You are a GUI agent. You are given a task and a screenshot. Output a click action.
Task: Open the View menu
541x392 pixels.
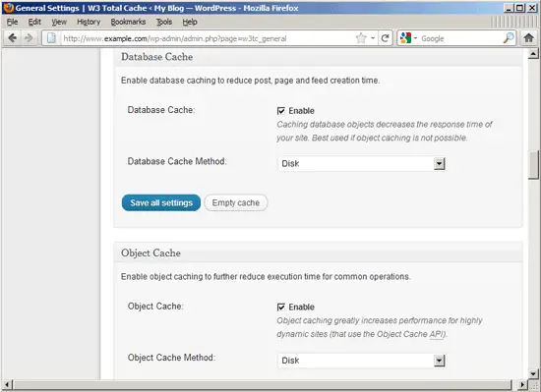pyautogui.click(x=59, y=22)
